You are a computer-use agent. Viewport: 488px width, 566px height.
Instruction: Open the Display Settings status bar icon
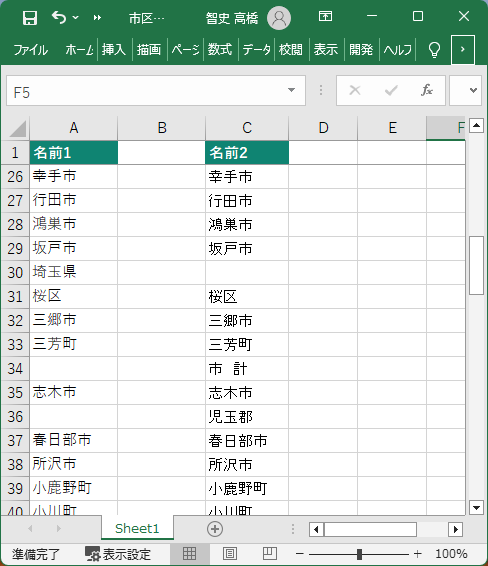pos(118,554)
